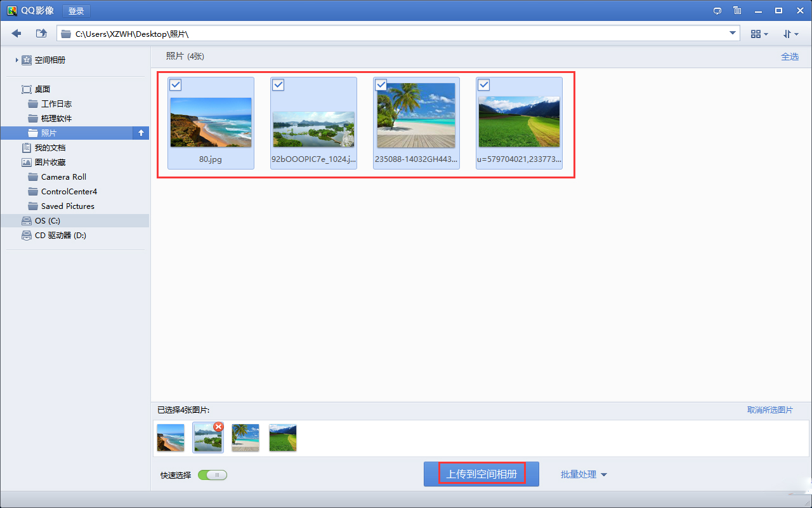812x508 pixels.
Task: Uncheck the checkbox on 80.jpg
Action: click(176, 84)
